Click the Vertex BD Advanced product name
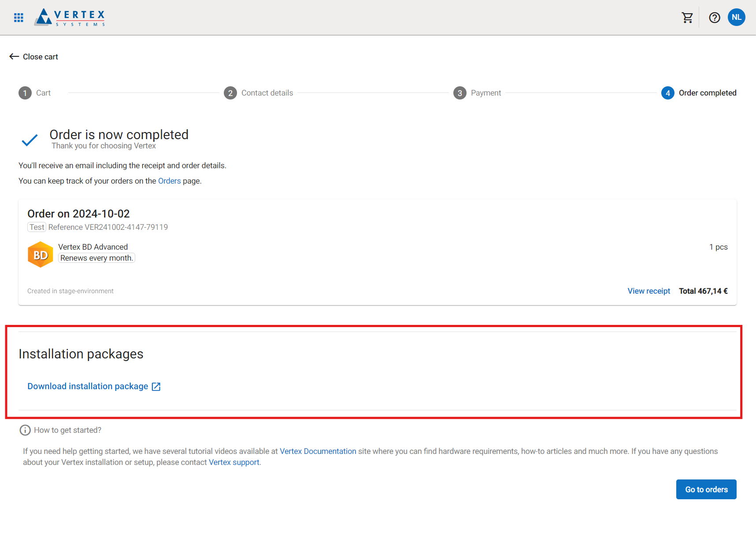This screenshot has width=756, height=538. [93, 247]
